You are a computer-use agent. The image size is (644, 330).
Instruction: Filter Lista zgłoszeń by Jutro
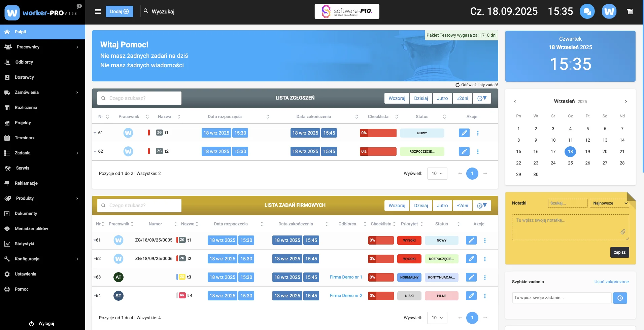(442, 98)
